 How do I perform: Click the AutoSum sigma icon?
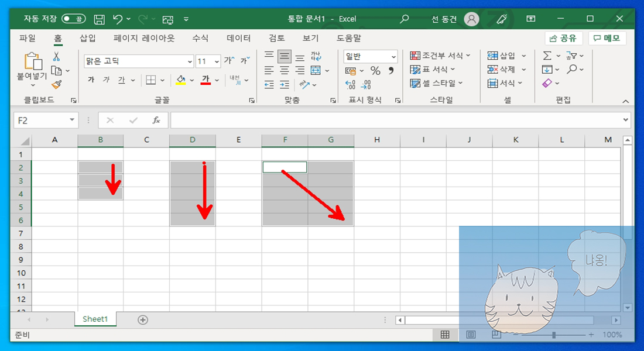pos(547,56)
